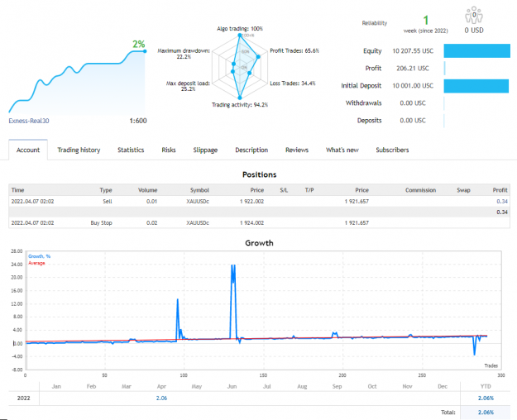517x420 pixels.
Task: Click the Trading activity point on radar
Action: (x=240, y=98)
